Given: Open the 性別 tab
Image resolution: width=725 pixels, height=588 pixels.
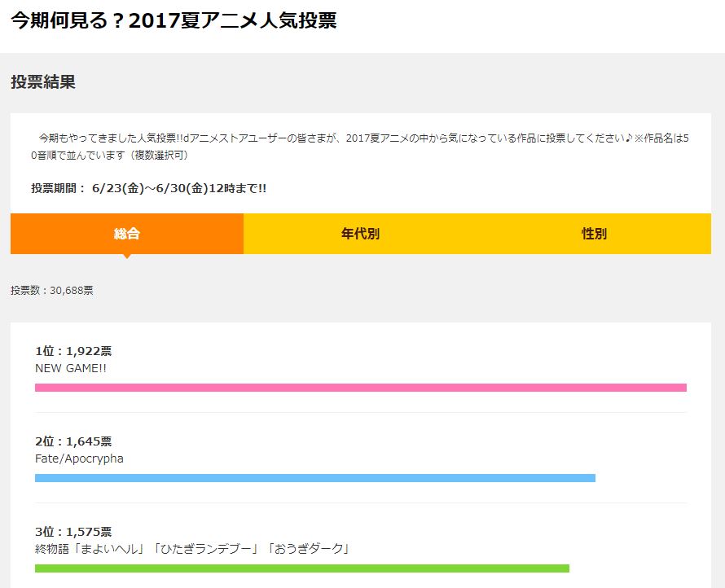Looking at the screenshot, I should pos(594,234).
